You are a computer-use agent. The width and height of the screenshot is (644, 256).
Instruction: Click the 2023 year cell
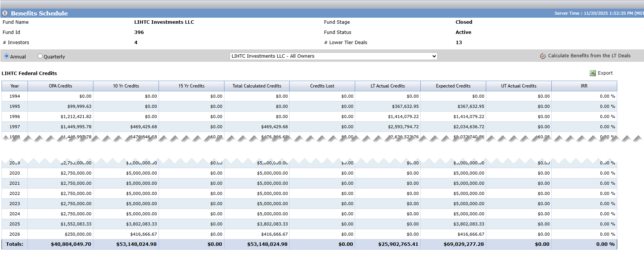click(15, 204)
